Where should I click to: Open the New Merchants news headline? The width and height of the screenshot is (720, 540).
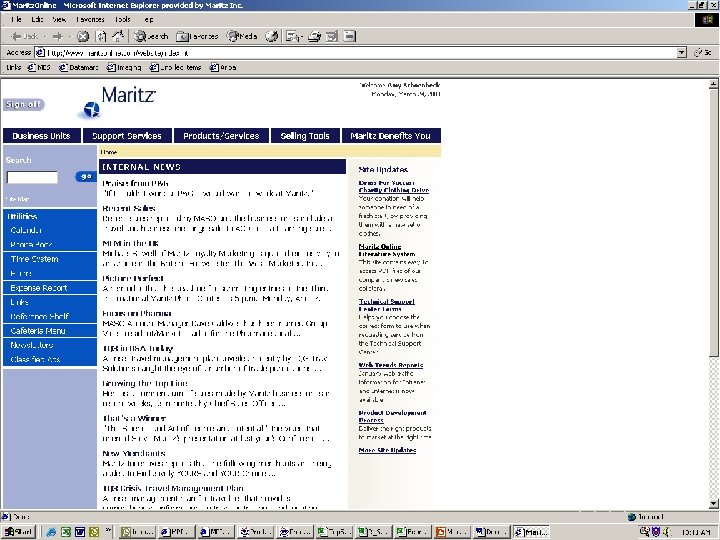[133, 453]
